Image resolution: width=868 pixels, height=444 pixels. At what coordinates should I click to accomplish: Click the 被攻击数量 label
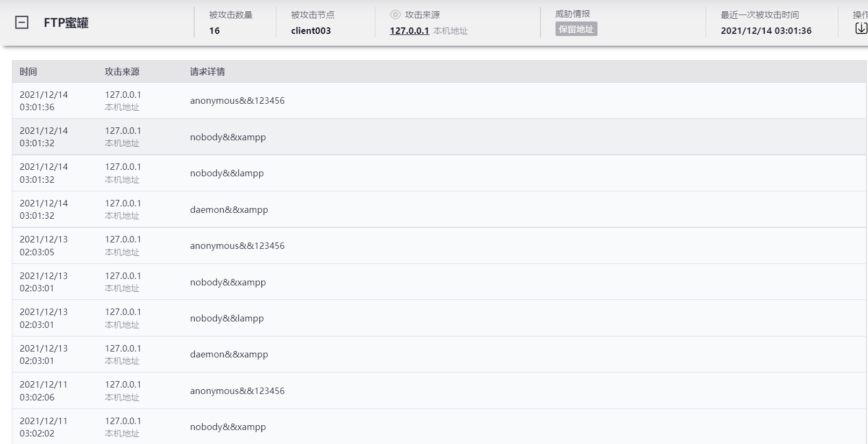(x=231, y=15)
